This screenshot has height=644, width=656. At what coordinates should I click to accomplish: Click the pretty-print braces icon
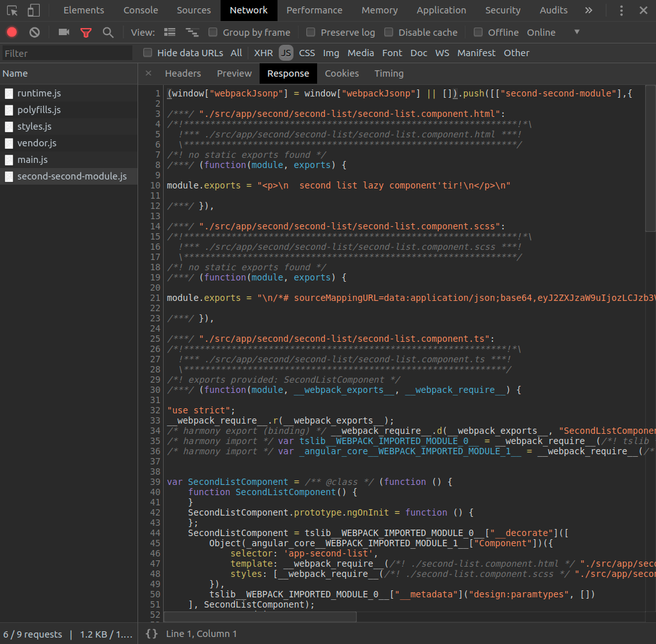[151, 634]
